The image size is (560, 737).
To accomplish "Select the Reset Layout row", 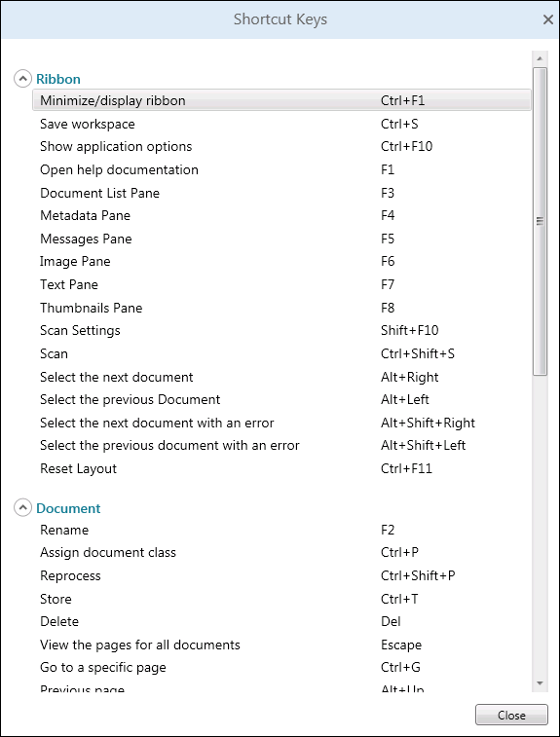I will (x=281, y=468).
